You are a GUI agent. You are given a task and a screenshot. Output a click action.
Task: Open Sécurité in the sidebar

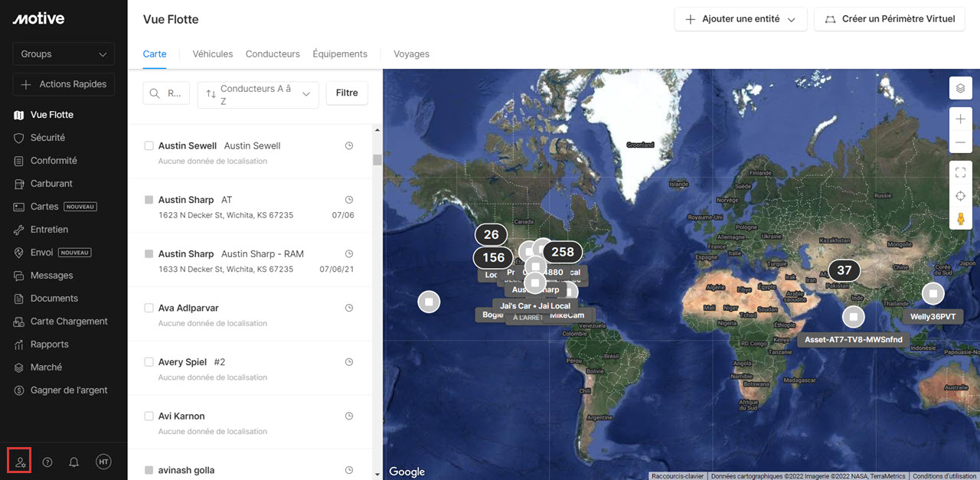click(47, 138)
